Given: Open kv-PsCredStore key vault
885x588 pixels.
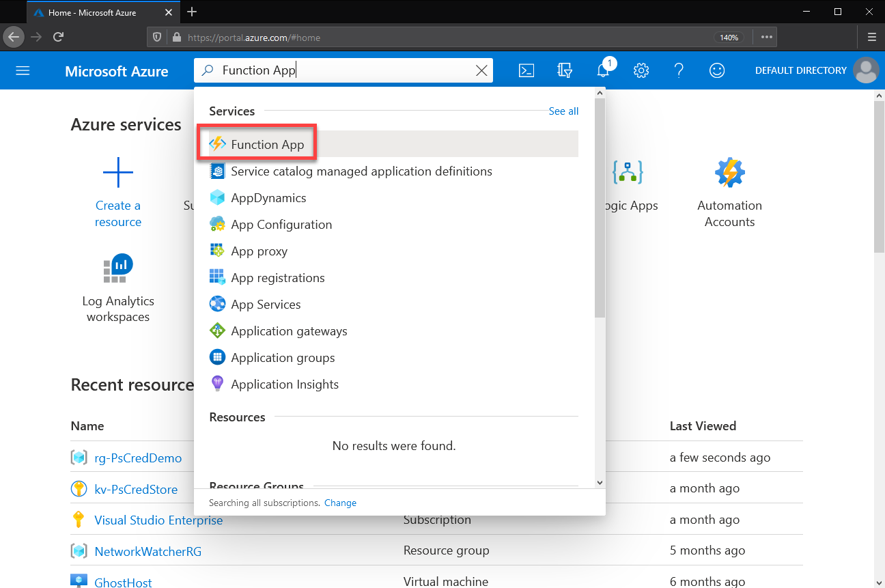Looking at the screenshot, I should pyautogui.click(x=136, y=489).
